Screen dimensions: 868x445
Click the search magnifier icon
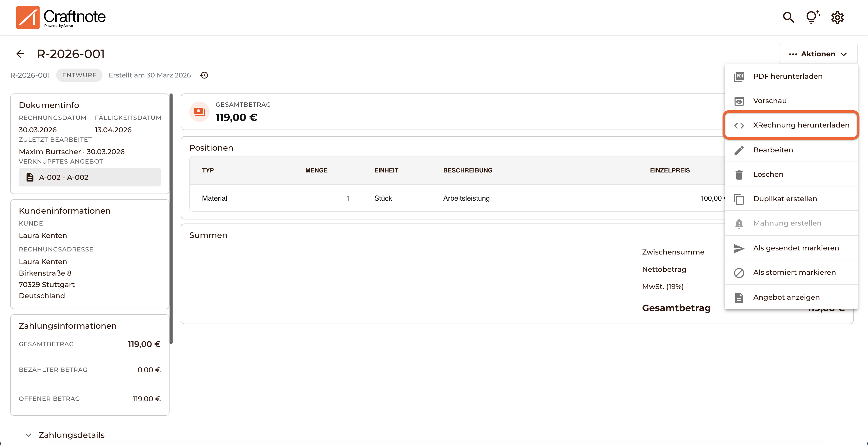pyautogui.click(x=788, y=17)
